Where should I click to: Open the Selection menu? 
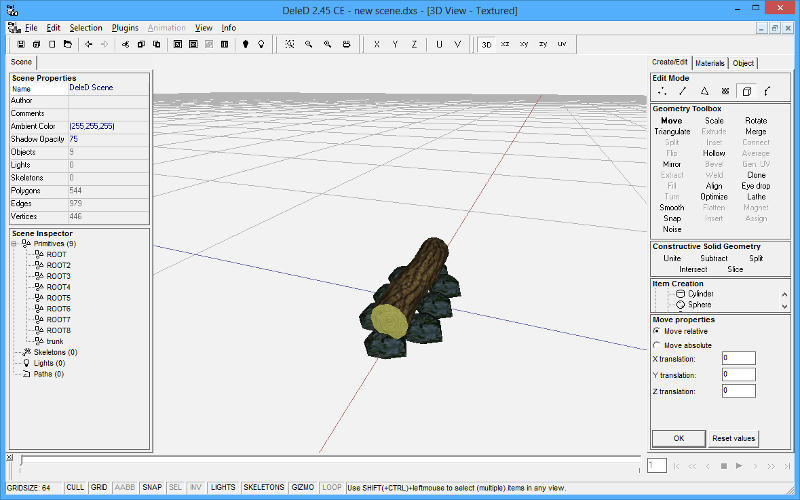[x=86, y=28]
